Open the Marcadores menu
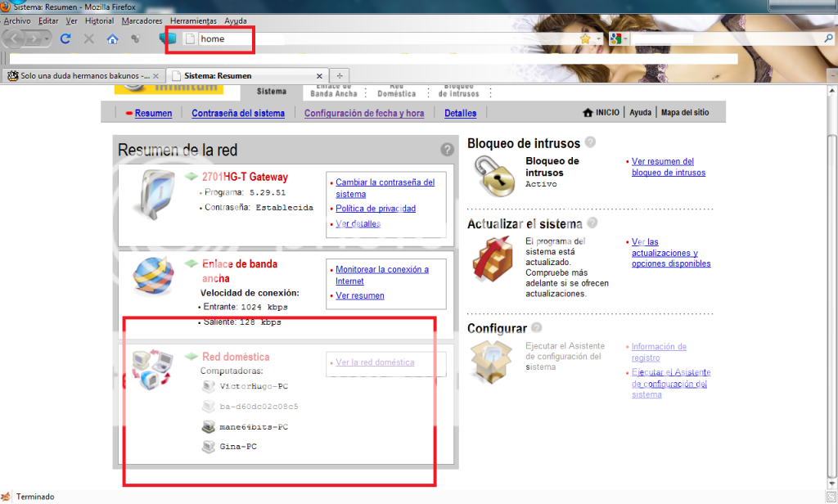This screenshot has width=838, height=504. [142, 20]
